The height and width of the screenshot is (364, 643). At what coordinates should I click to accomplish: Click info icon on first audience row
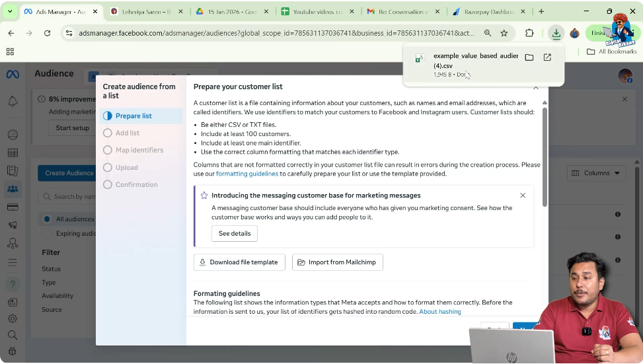618,214
